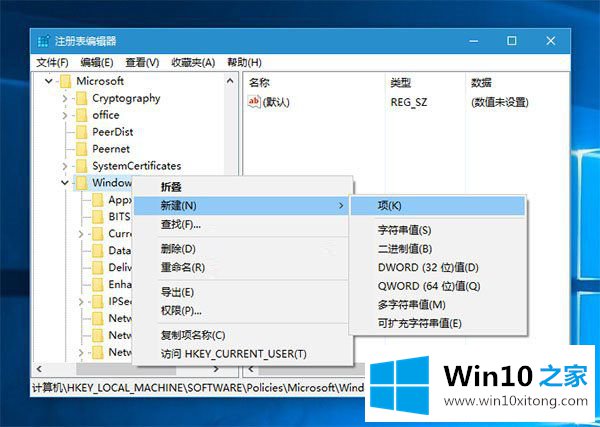Viewport: 600px width, 427px height.
Task: Click the (数值未设置) data cell
Action: pyautogui.click(x=500, y=102)
